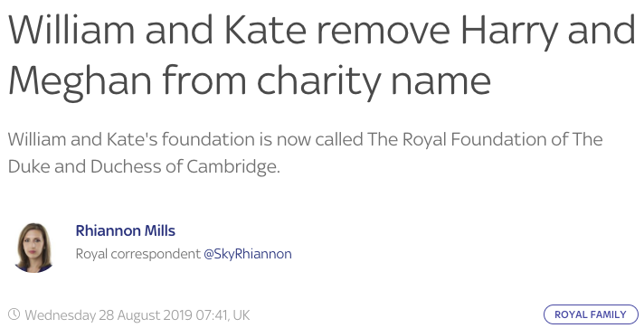
Task: Select the ROYAL FAMILY topic tag
Action: pyautogui.click(x=591, y=314)
